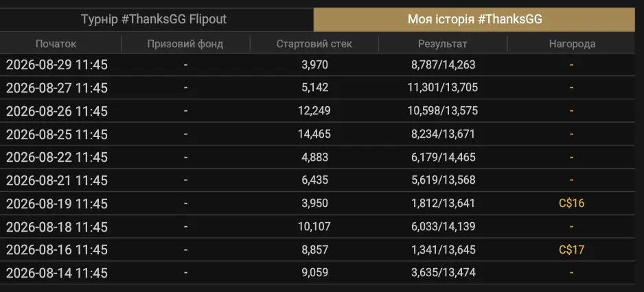This screenshot has height=292, width=644.
Task: Sort by Стартовий стек column header
Action: [x=314, y=44]
